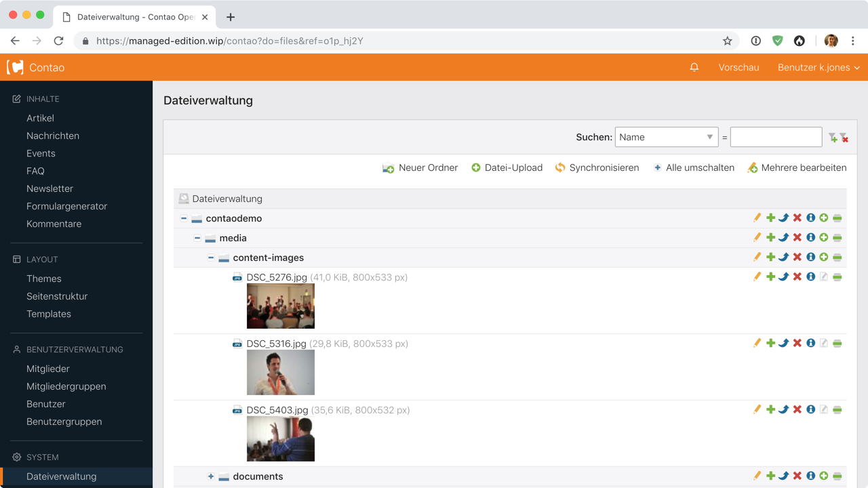Upload files into the media folder
This screenshot has height=488, width=868.
click(824, 238)
